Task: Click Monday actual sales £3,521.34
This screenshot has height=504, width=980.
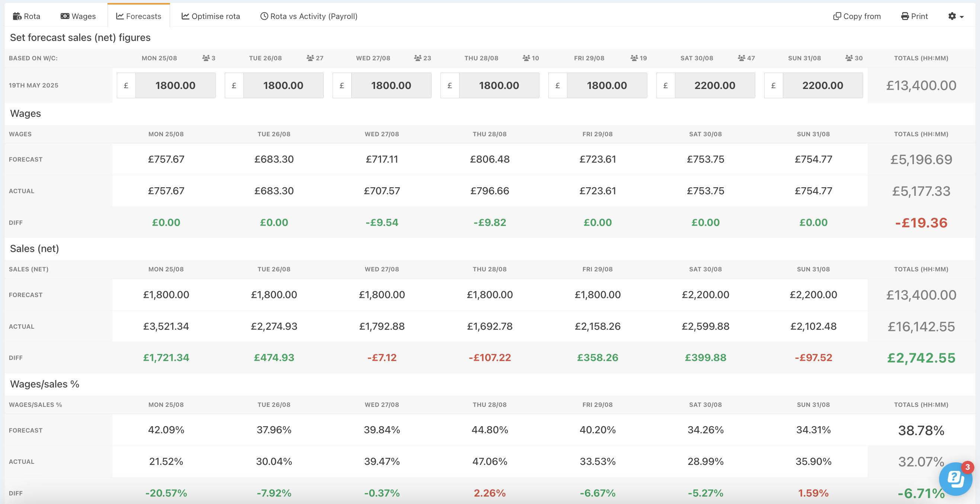Action: 166,326
